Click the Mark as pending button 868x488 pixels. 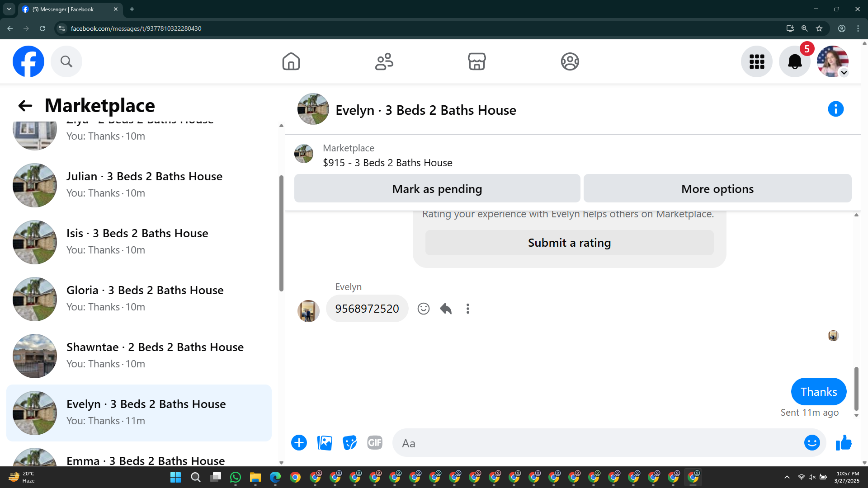(437, 188)
